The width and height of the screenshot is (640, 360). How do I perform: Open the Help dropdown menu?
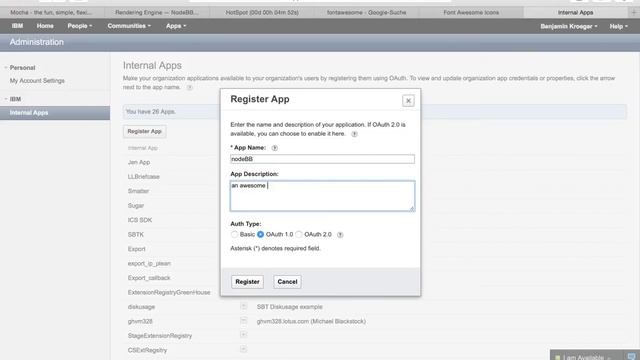[x=618, y=26]
